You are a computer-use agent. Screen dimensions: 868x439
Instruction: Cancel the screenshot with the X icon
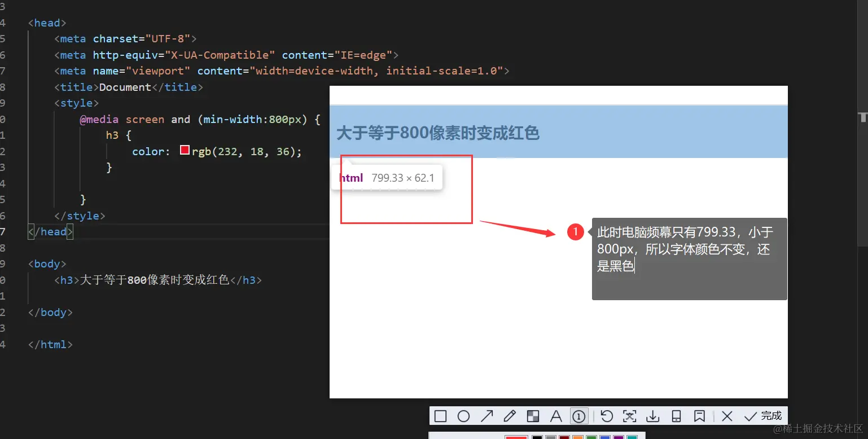(727, 416)
